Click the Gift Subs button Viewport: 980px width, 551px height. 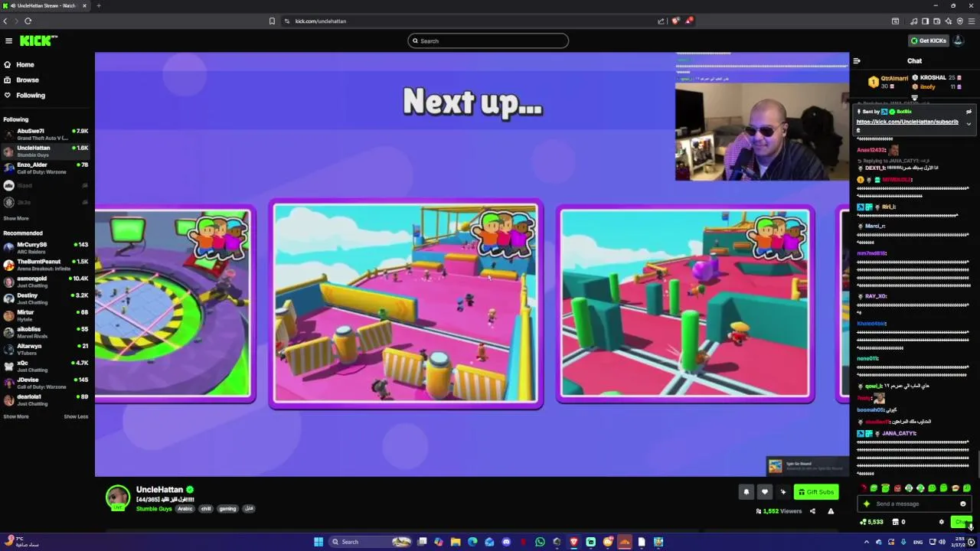[x=816, y=492]
